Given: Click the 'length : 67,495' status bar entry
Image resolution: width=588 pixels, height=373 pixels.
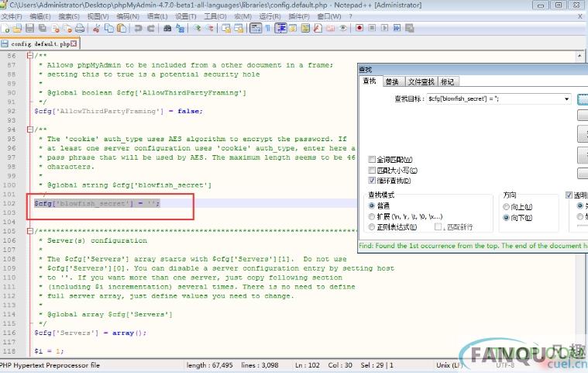Looking at the screenshot, I should [x=210, y=364].
